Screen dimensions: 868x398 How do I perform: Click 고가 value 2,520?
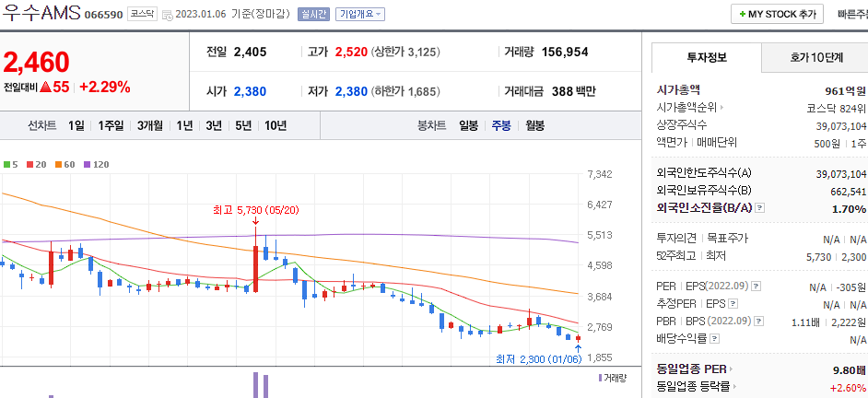point(351,52)
